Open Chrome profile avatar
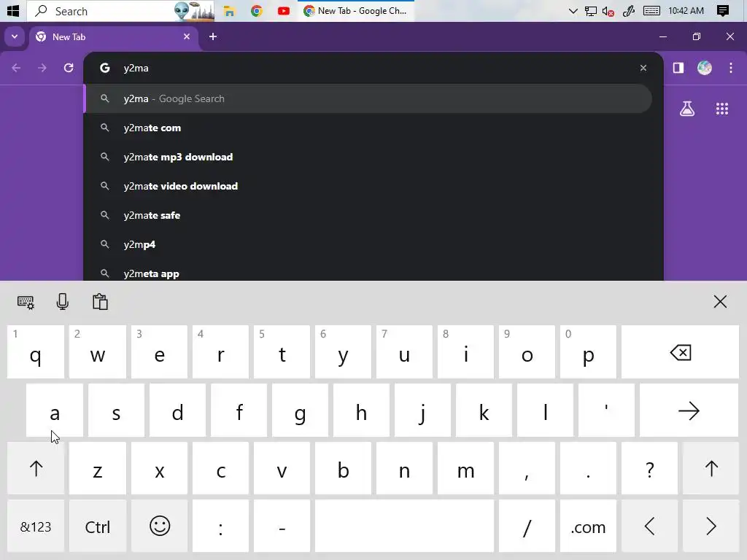Image resolution: width=747 pixels, height=560 pixels. pos(705,68)
